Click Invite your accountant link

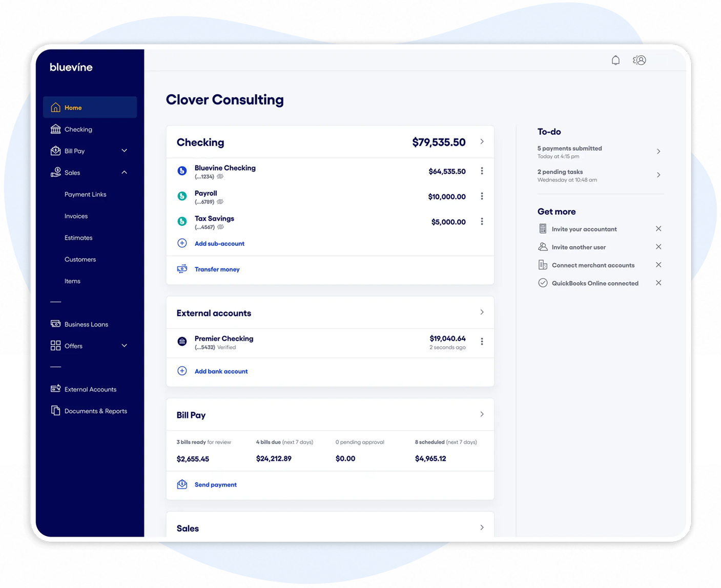pyautogui.click(x=584, y=229)
